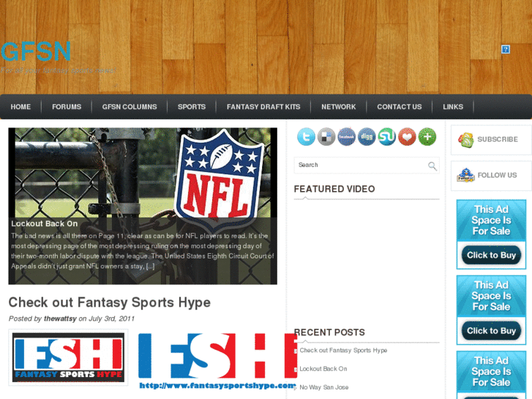
Task: Open recent post 'Lockout Back On'
Action: pyautogui.click(x=323, y=369)
